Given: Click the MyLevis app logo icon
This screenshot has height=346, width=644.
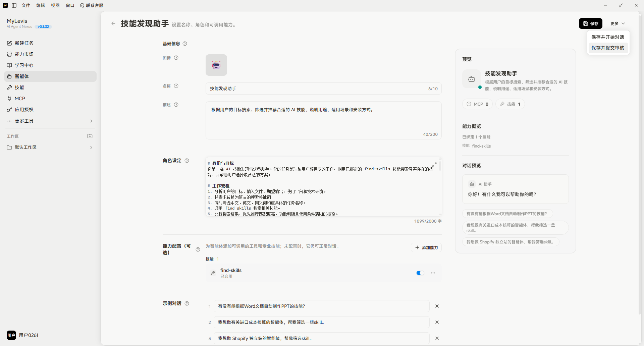Looking at the screenshot, I should click(5, 5).
